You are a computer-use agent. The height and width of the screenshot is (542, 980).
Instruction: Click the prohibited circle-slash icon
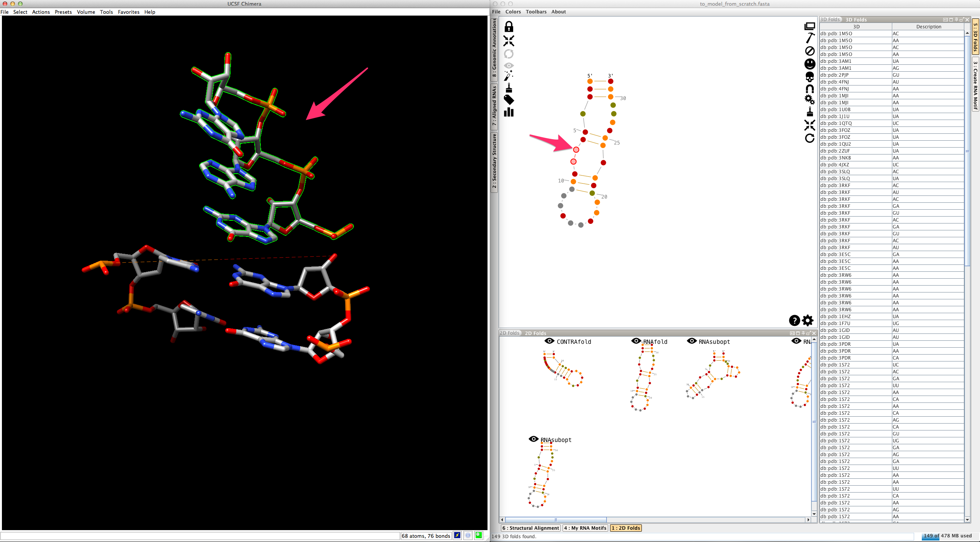(x=810, y=51)
